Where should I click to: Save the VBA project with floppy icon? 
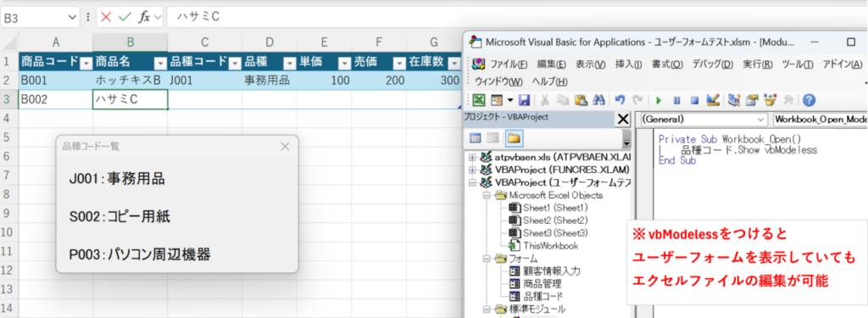pos(524,100)
